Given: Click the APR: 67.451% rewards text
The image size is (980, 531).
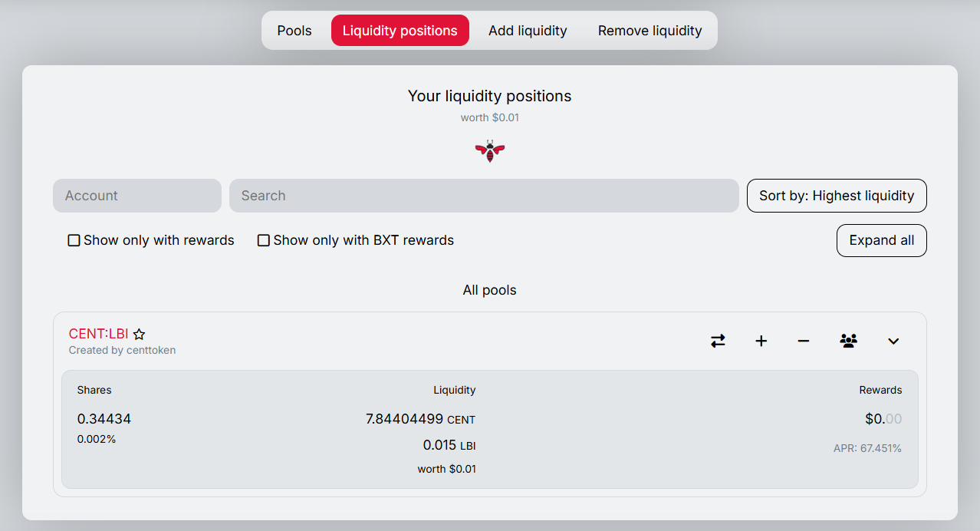Looking at the screenshot, I should pyautogui.click(x=867, y=448).
